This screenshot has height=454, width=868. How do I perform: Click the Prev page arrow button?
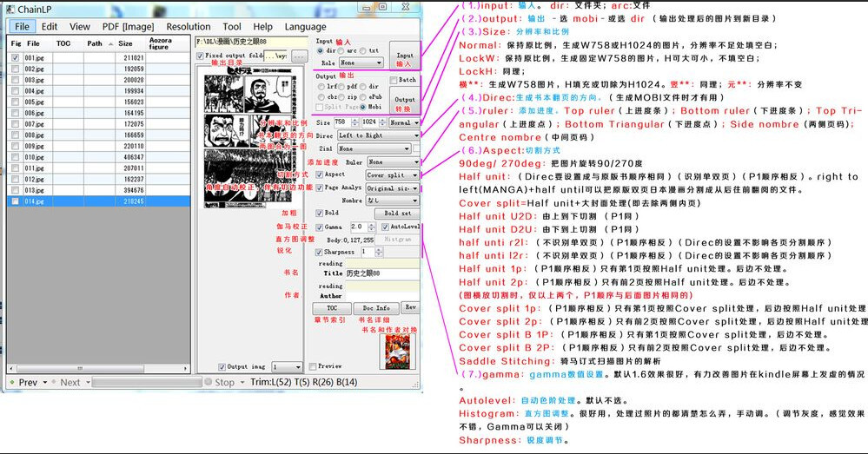point(28,382)
